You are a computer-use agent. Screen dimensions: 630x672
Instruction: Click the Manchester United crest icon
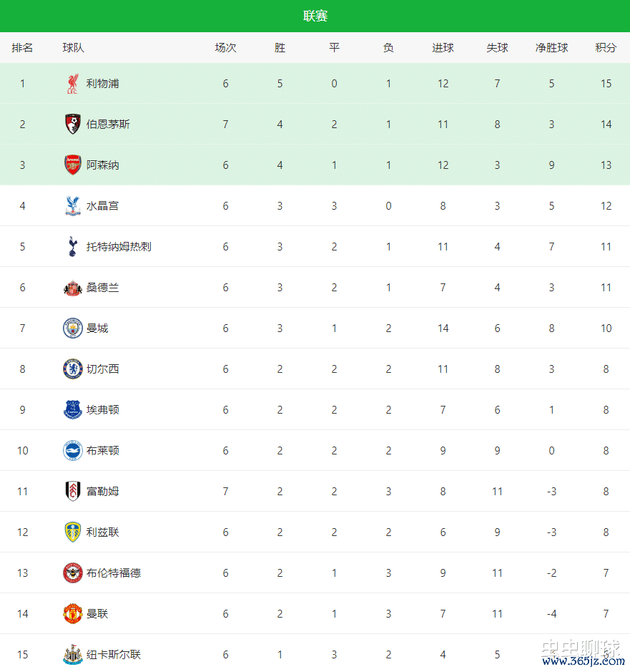coord(72,614)
